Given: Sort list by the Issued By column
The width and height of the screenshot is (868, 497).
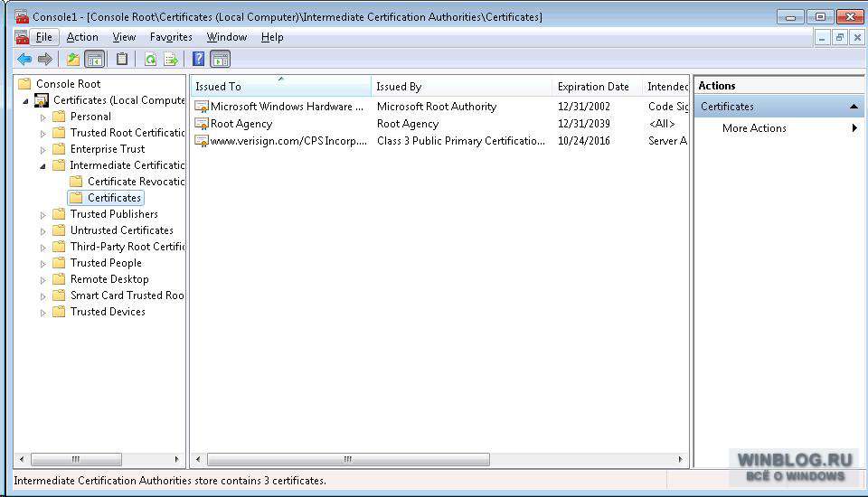Looking at the screenshot, I should [462, 87].
